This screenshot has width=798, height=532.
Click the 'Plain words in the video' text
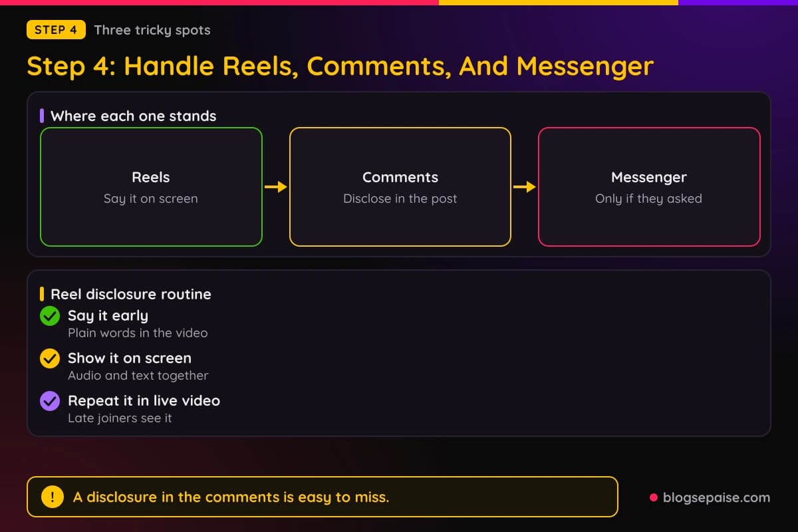[x=138, y=332]
